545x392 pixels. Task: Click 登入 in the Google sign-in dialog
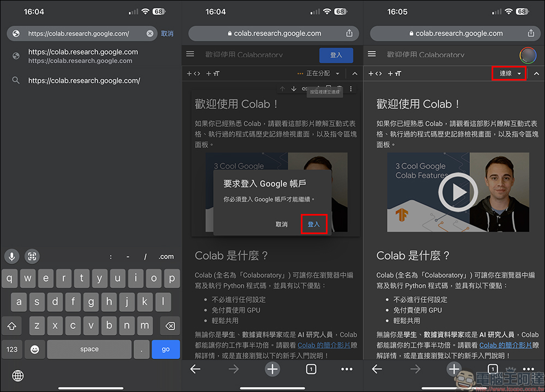pos(314,224)
